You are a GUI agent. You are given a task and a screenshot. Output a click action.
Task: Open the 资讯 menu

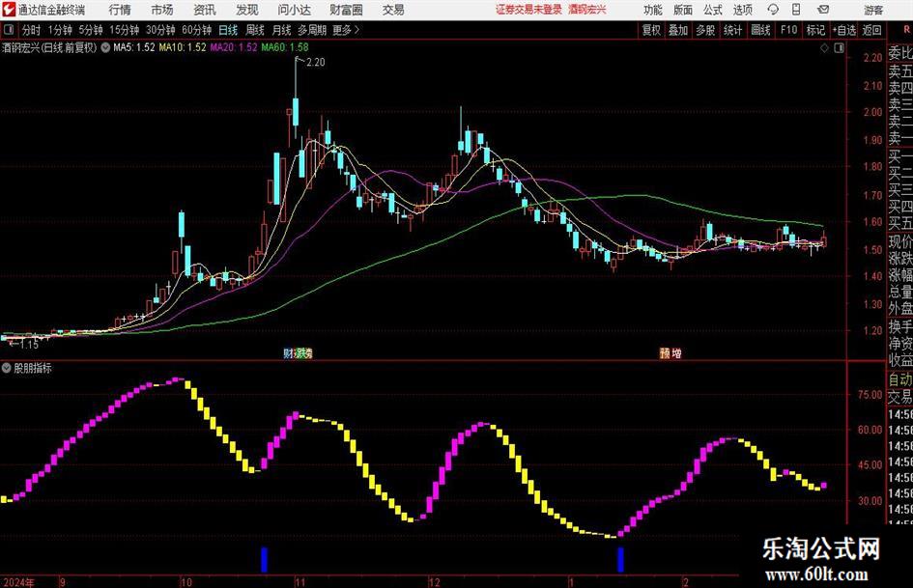[205, 10]
